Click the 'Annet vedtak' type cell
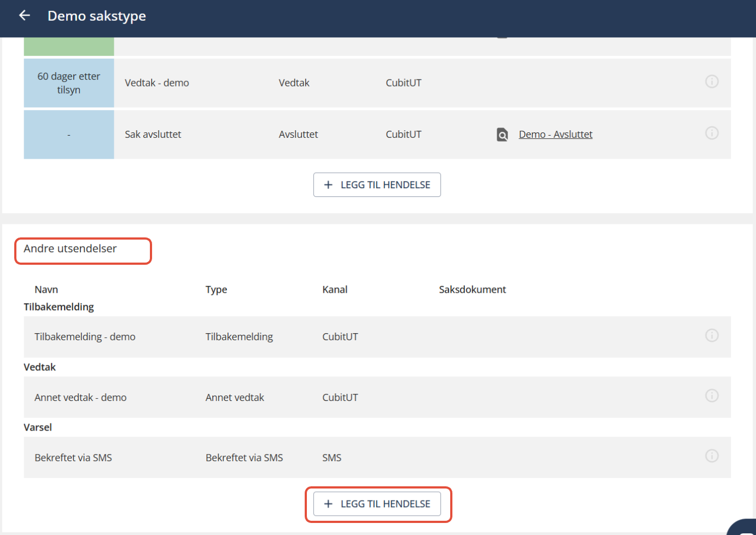 tap(235, 398)
